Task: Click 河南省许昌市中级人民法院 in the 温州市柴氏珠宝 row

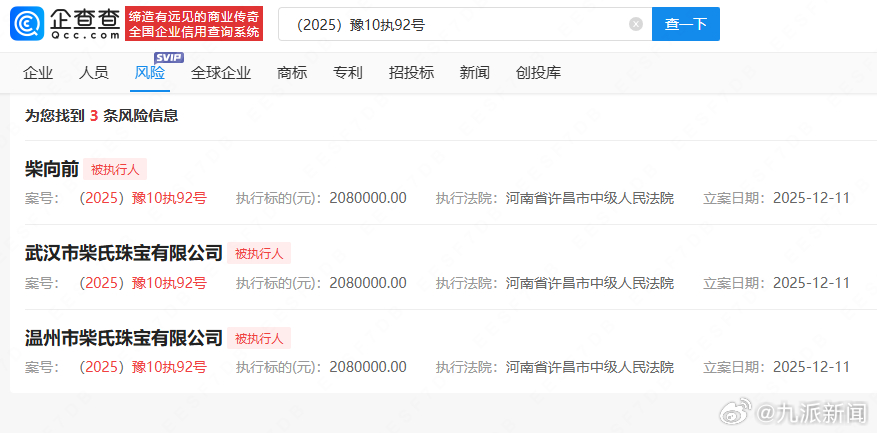Action: point(590,367)
